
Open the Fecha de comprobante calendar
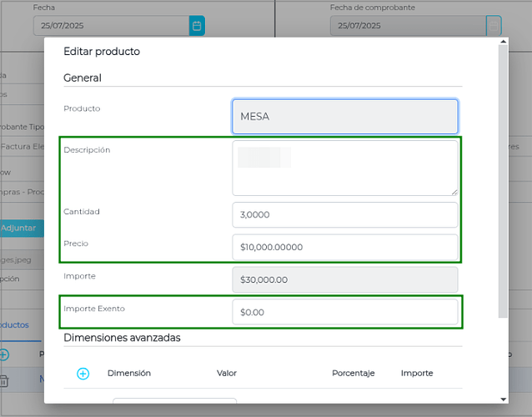494,26
